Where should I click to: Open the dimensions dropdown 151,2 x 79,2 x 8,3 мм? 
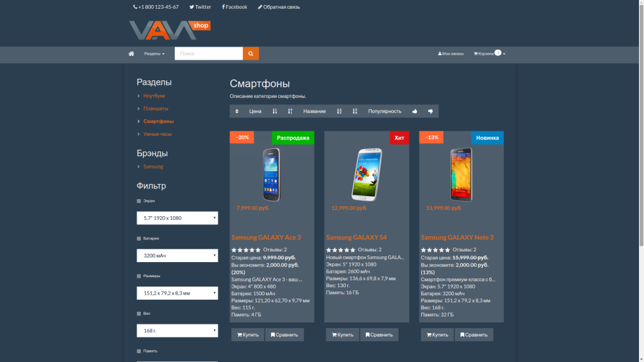coord(177,293)
